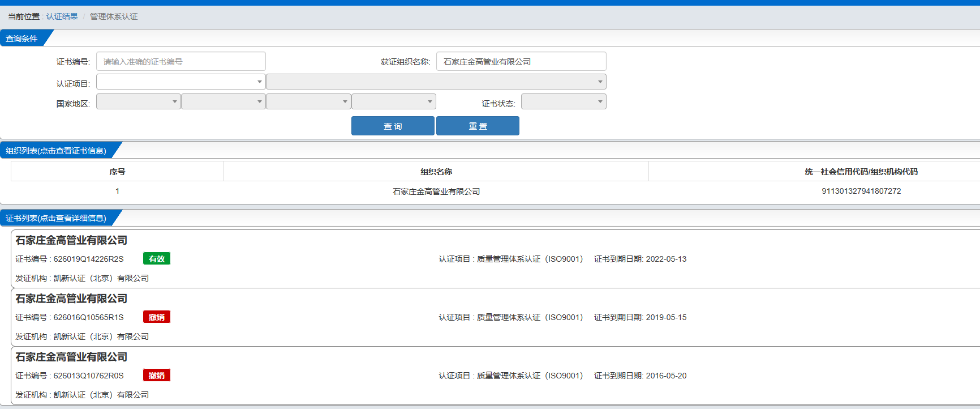Focus the 证书编号 input field
The height and width of the screenshot is (409, 980).
tap(181, 61)
